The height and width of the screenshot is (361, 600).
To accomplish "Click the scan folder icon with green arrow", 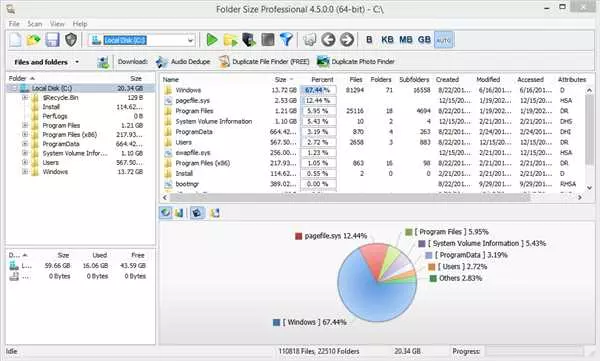I will (230, 40).
